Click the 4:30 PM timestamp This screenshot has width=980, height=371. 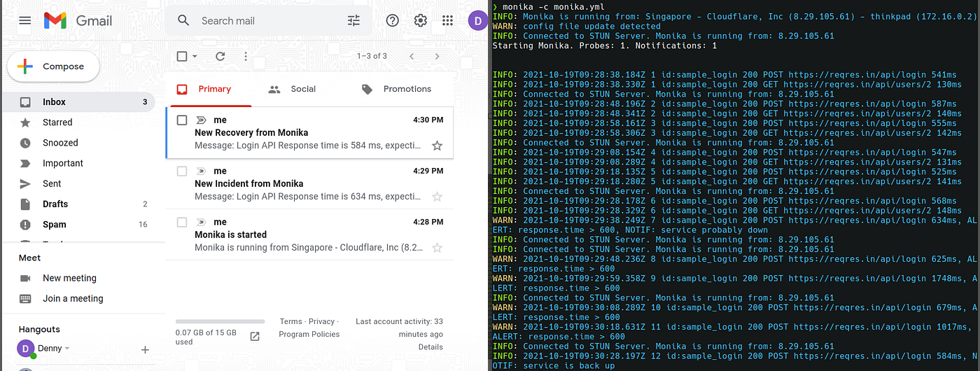pyautogui.click(x=428, y=120)
